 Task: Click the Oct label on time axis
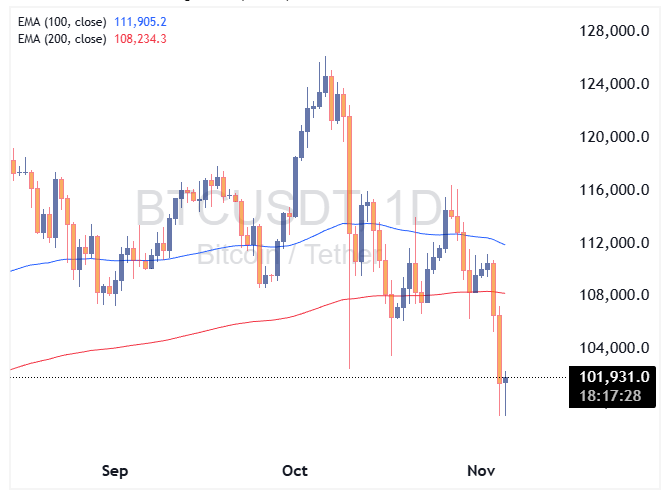(295, 470)
